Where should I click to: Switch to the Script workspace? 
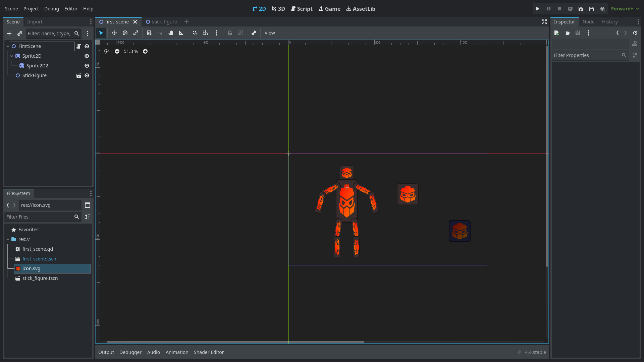pyautogui.click(x=302, y=9)
